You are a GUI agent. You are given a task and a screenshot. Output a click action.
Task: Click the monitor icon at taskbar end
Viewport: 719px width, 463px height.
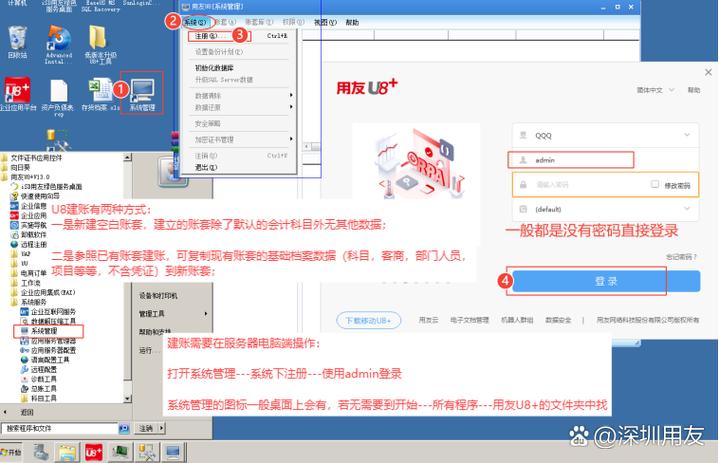click(x=173, y=452)
